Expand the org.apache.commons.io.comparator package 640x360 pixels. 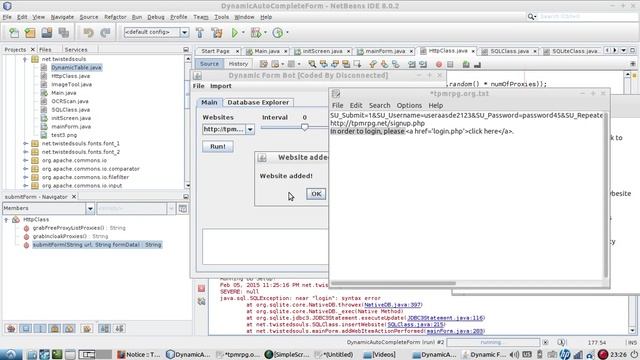25,169
